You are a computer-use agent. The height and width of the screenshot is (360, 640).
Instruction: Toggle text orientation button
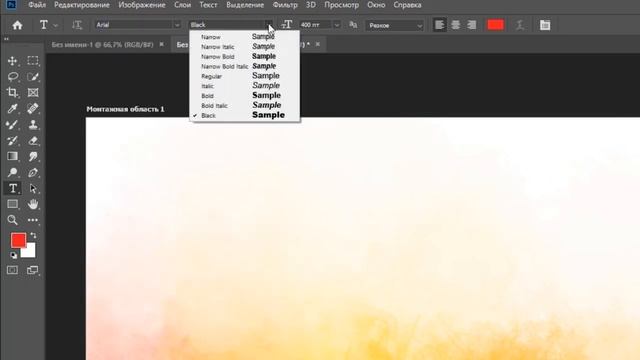coord(77,25)
